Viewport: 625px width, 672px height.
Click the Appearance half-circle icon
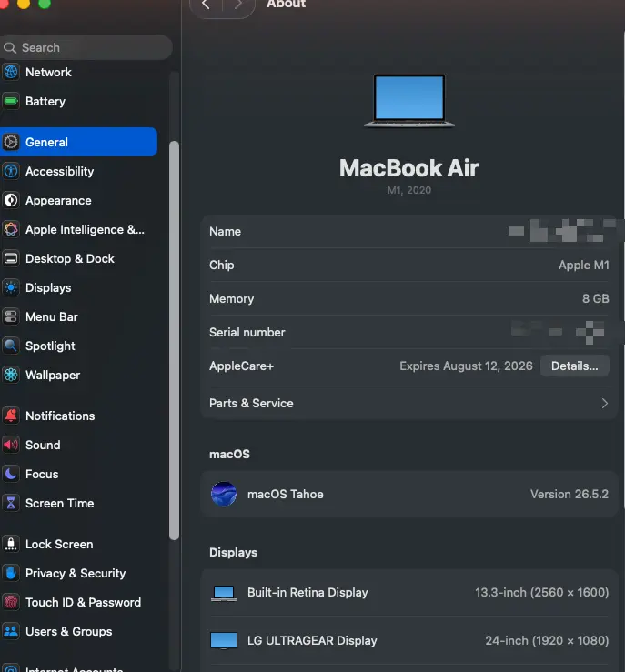click(11, 200)
